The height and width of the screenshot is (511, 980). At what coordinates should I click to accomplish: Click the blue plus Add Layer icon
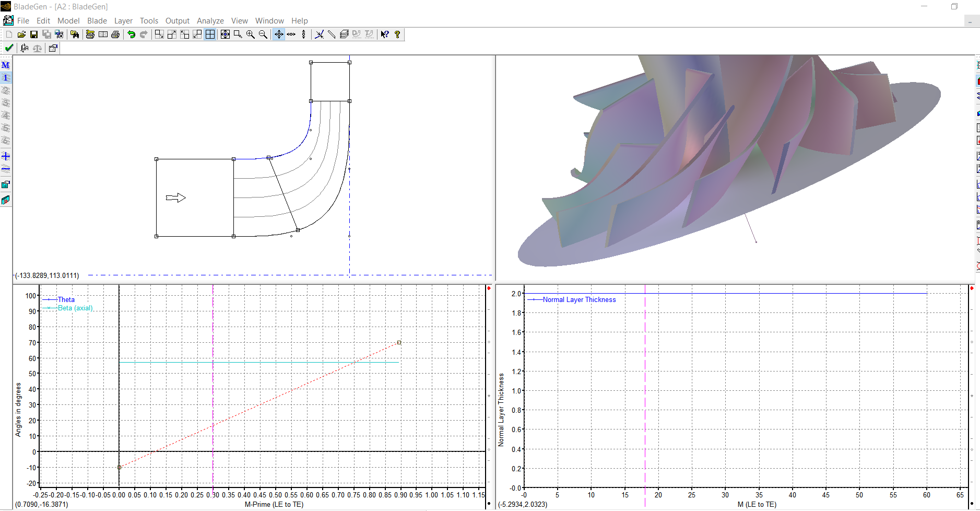(6, 156)
